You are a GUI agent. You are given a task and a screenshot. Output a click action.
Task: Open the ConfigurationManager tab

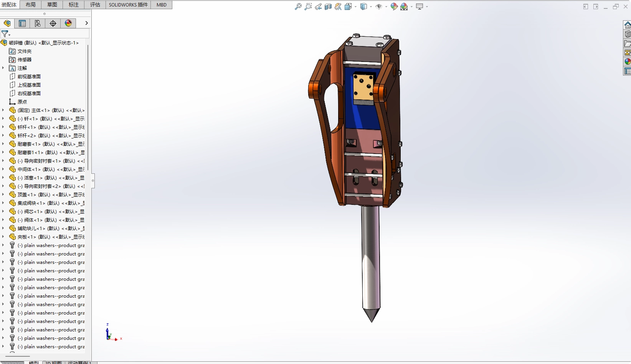(38, 23)
